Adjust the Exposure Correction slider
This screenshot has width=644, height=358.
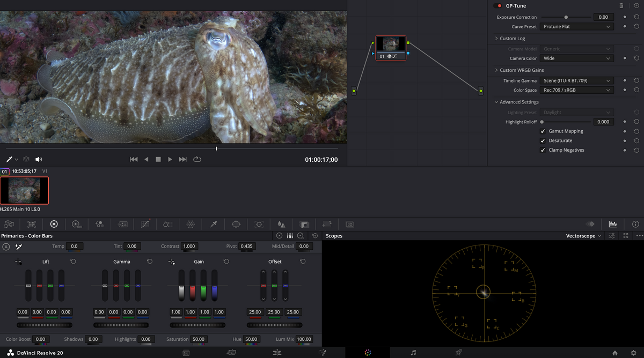(566, 17)
